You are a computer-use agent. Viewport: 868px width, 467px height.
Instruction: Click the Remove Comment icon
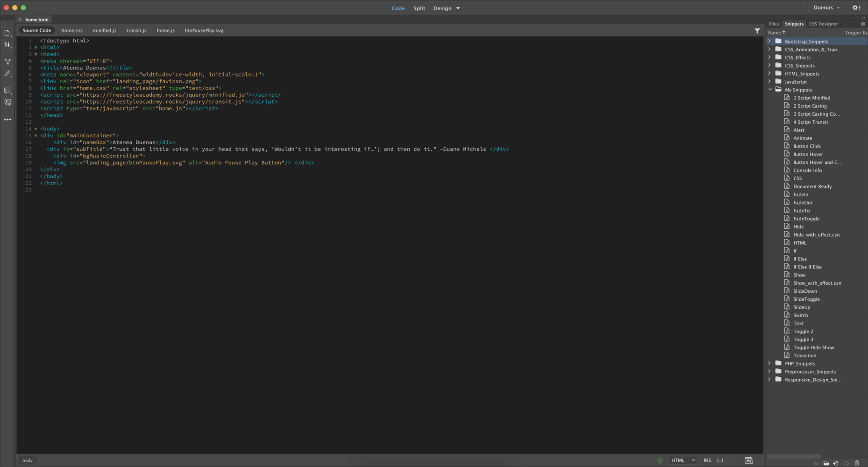point(7,102)
